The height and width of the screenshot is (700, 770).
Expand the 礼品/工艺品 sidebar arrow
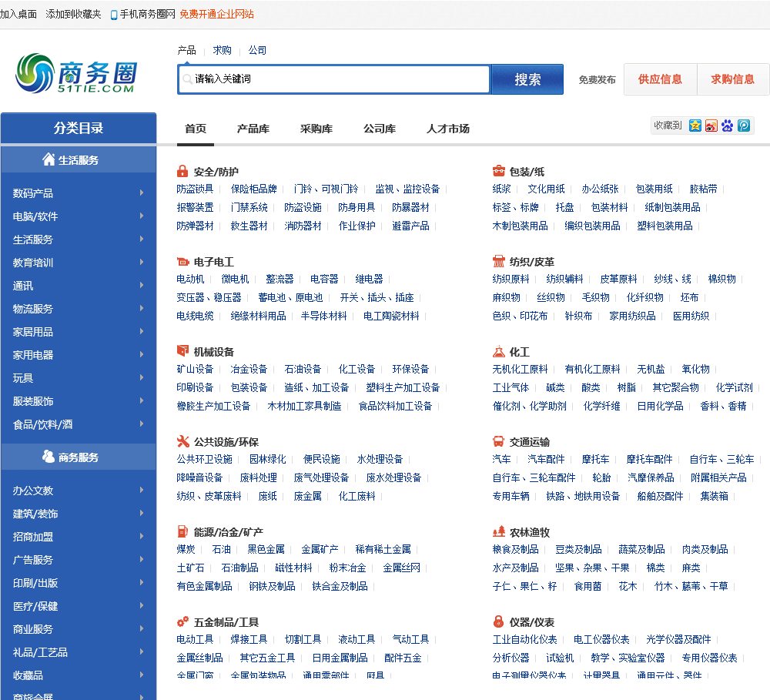tap(142, 651)
